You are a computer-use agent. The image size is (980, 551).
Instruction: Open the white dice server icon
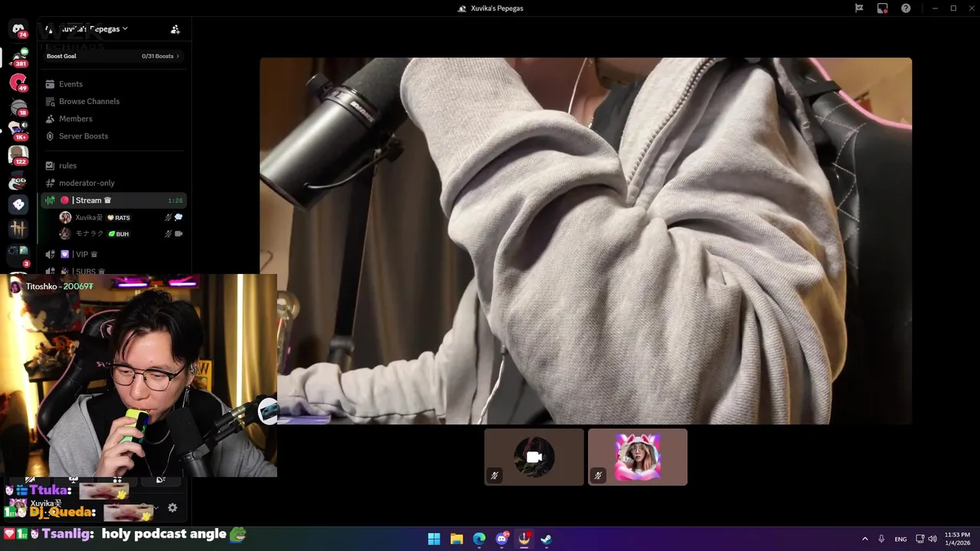point(18,204)
